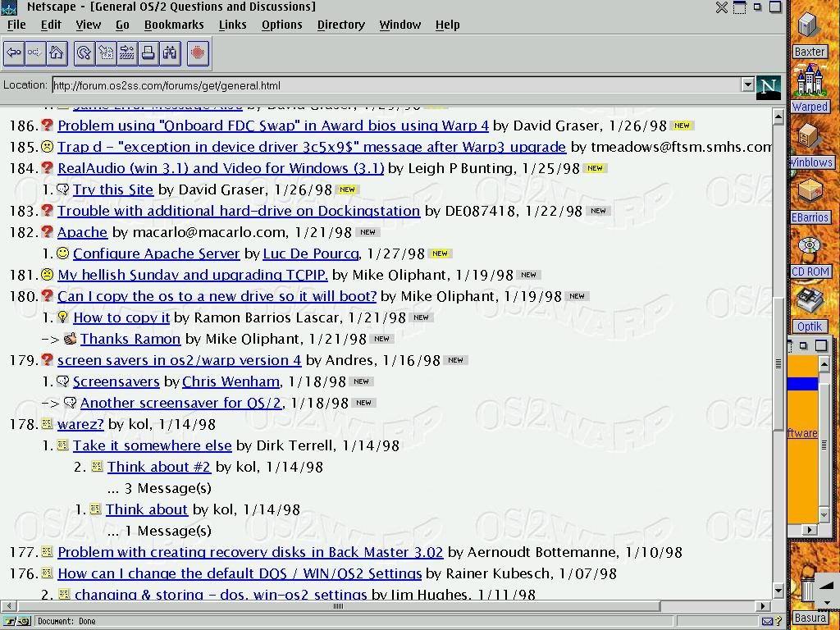Click the horizontal scrollbar left arrow in Netscape
Screen dimensions: 840x630
coord(9,606)
